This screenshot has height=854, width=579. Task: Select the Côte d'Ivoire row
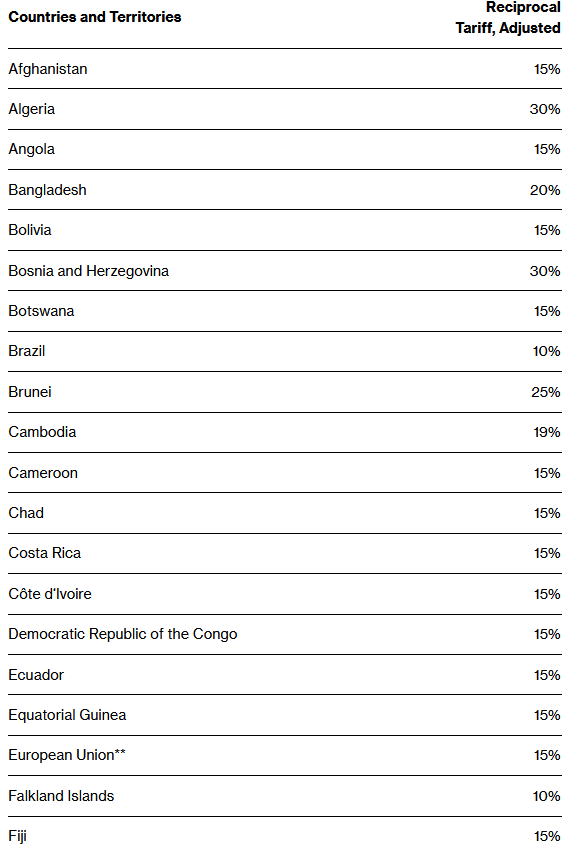point(285,594)
